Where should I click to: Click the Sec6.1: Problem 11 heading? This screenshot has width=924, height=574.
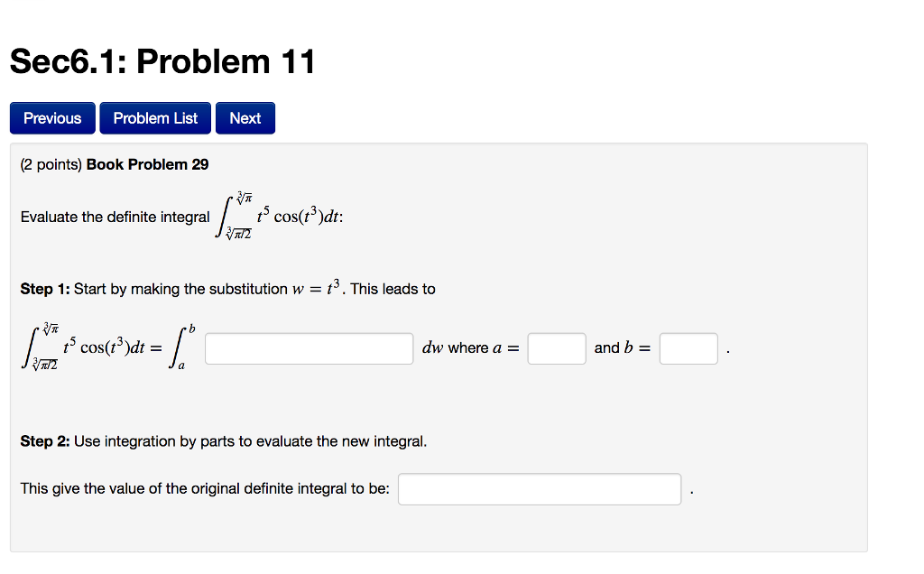click(x=161, y=61)
